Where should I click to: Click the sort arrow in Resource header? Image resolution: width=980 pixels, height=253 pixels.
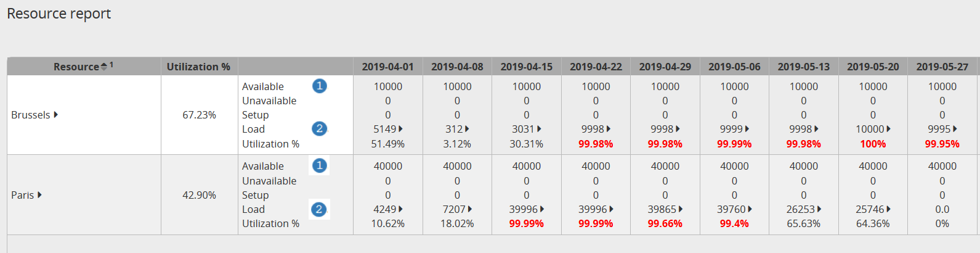[103, 67]
